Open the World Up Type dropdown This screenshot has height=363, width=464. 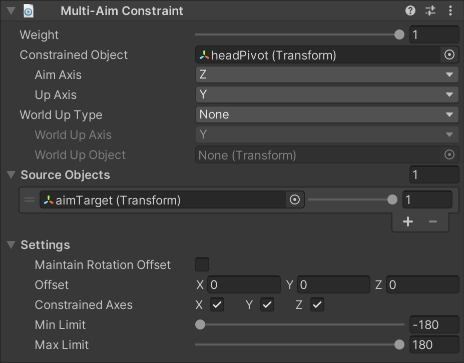click(327, 115)
